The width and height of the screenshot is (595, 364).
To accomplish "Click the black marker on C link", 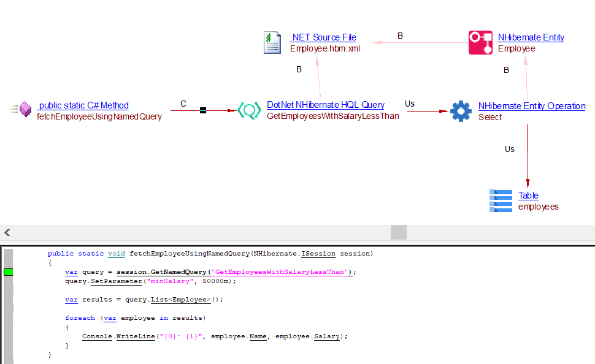I will (203, 110).
